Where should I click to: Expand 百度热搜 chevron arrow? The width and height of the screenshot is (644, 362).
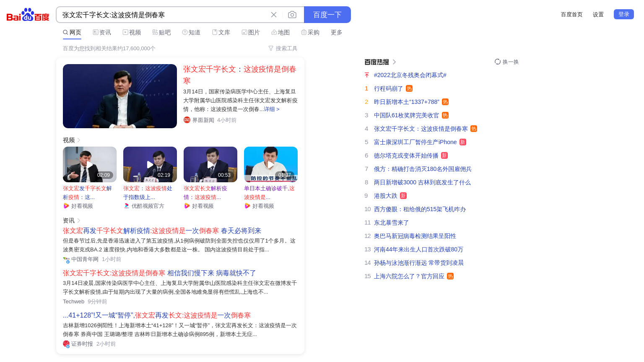point(394,62)
